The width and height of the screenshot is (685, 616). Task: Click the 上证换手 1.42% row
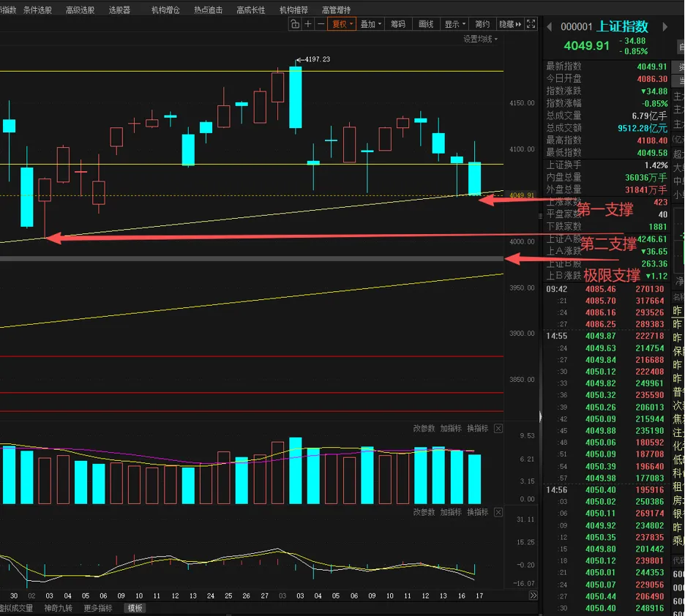(x=607, y=165)
